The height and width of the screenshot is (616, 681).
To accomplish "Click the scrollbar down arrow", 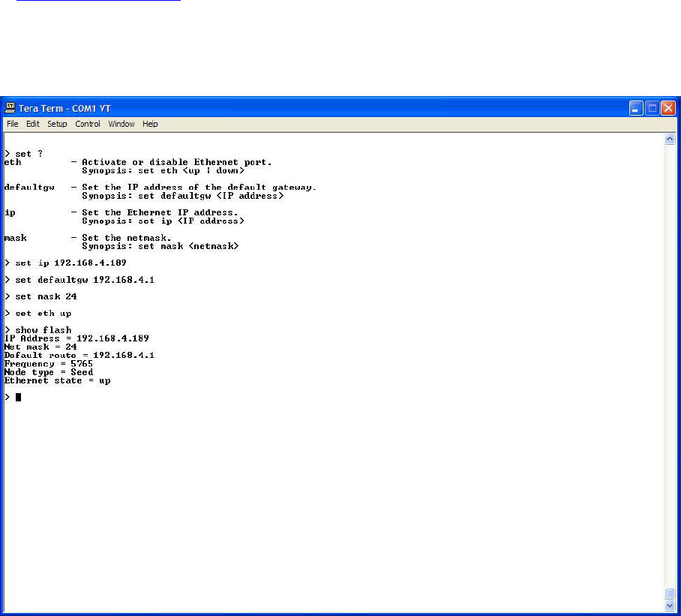I will [670, 605].
